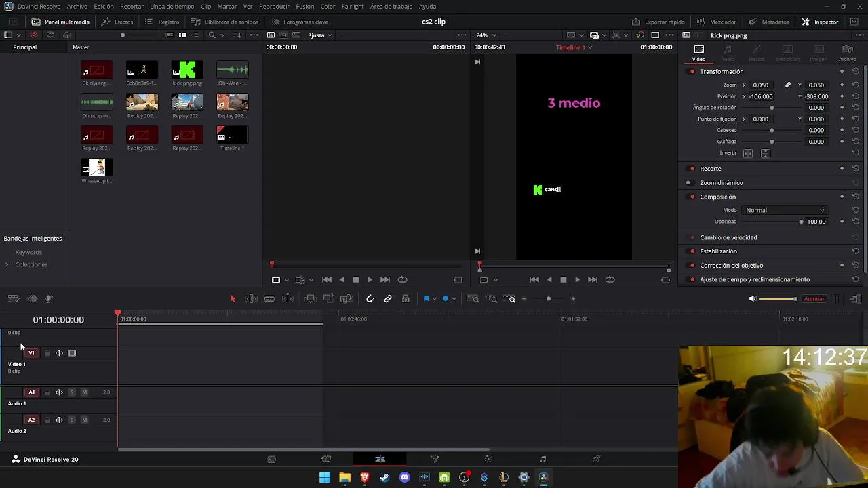Viewport: 868px width, 488px height.
Task: Open the Discord taskbar icon
Action: [405, 478]
